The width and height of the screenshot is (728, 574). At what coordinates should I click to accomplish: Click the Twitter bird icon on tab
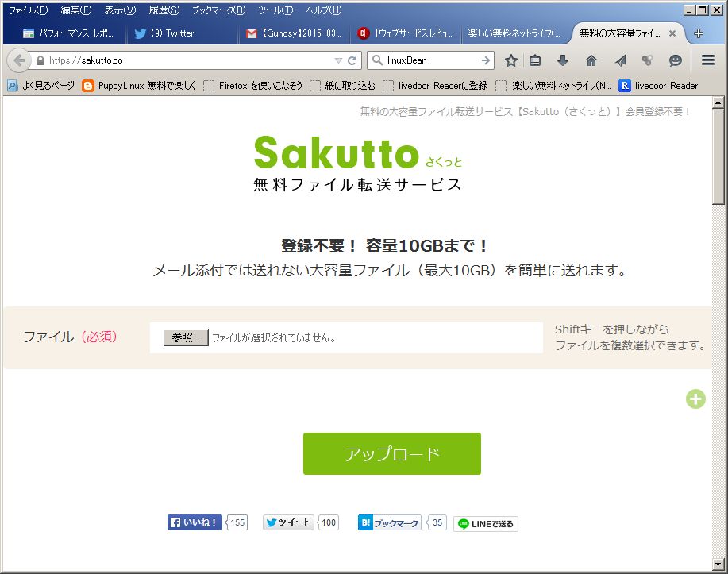click(141, 33)
